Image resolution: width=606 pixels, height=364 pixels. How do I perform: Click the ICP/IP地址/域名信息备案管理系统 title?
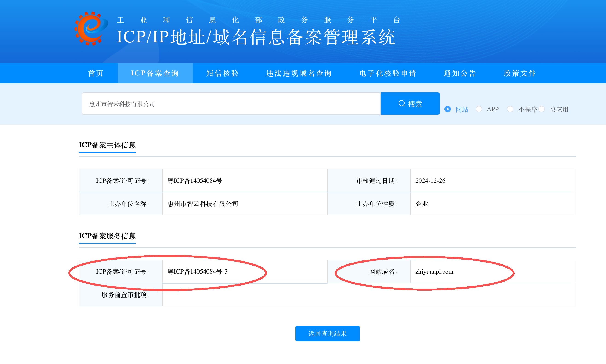point(256,37)
